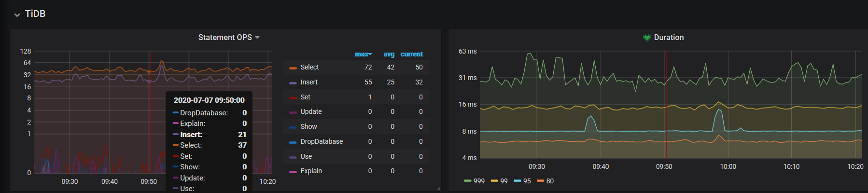Screen dimensions: 868x193
Task: Click the Insert series purple color icon
Action: (293, 83)
